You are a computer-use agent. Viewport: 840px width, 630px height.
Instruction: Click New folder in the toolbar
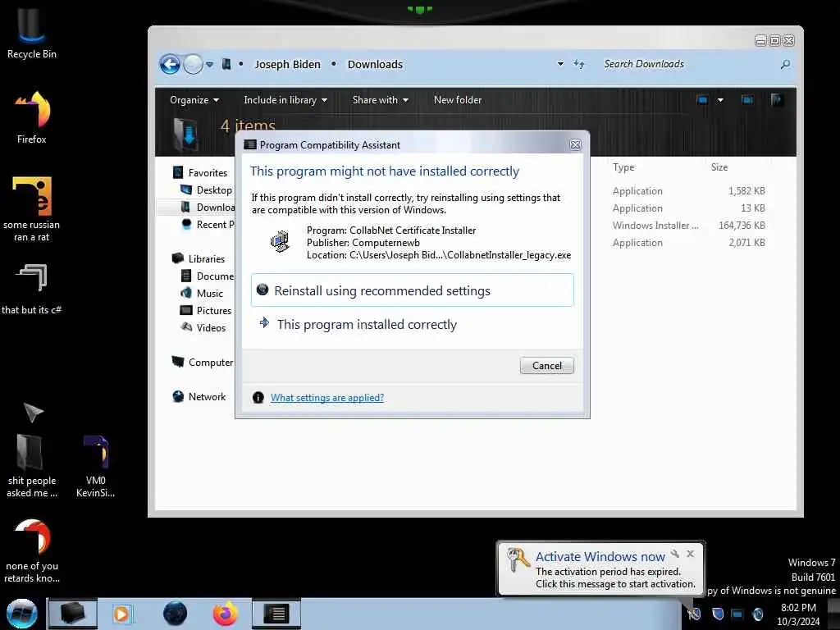(x=458, y=100)
